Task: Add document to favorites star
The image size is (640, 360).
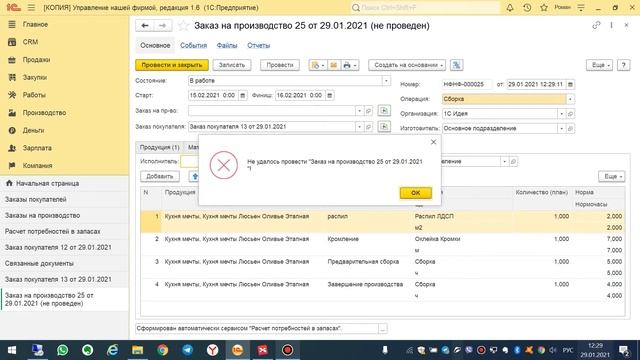Action: click(x=183, y=25)
